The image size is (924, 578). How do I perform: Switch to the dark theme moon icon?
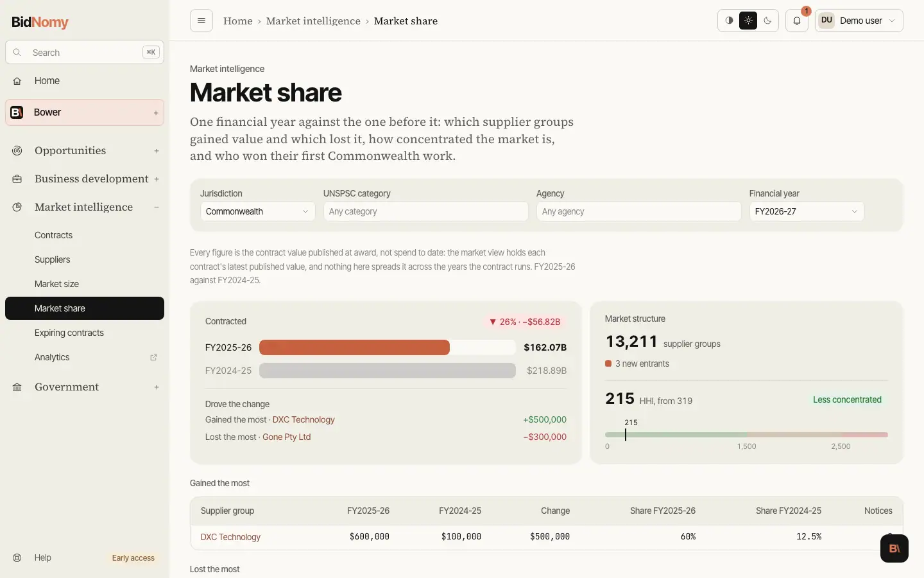pyautogui.click(x=767, y=21)
